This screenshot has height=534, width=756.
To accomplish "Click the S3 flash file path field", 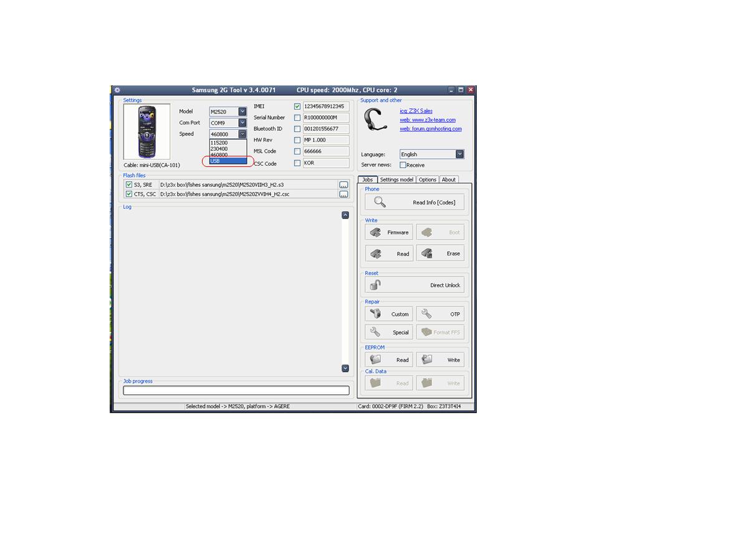I will pyautogui.click(x=248, y=185).
